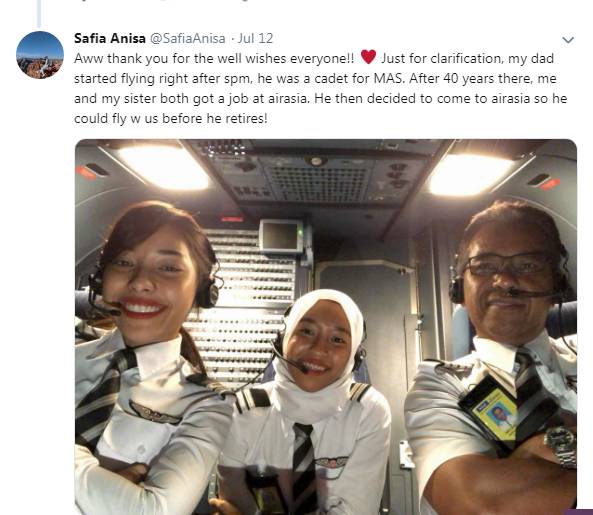
Task: Click the pilot wings badge on left shirt
Action: [x=154, y=413]
